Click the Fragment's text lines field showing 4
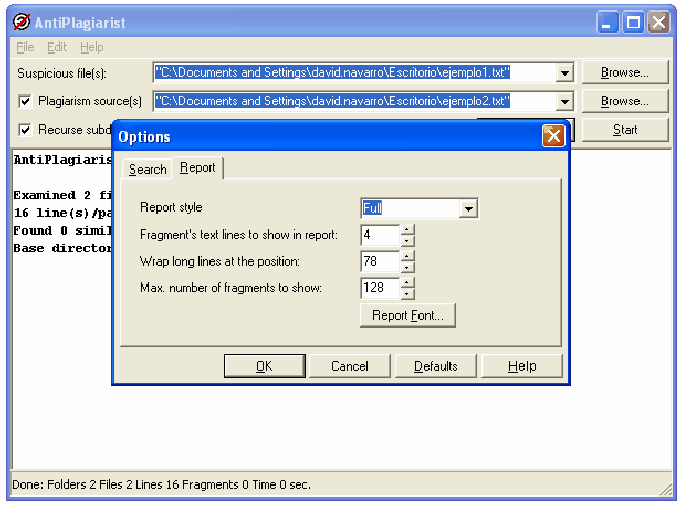This screenshot has height=506, width=680. tap(380, 235)
